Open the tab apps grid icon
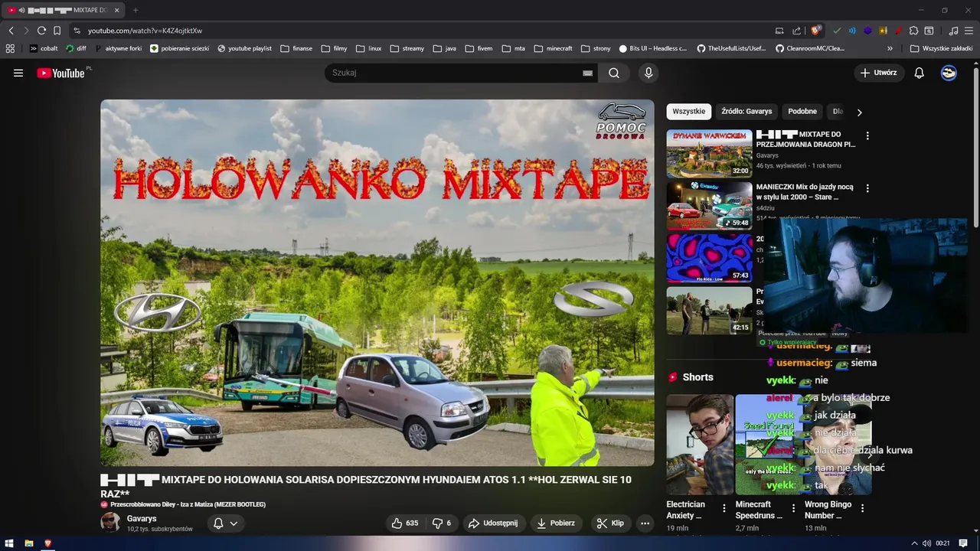The image size is (980, 551). point(10,48)
